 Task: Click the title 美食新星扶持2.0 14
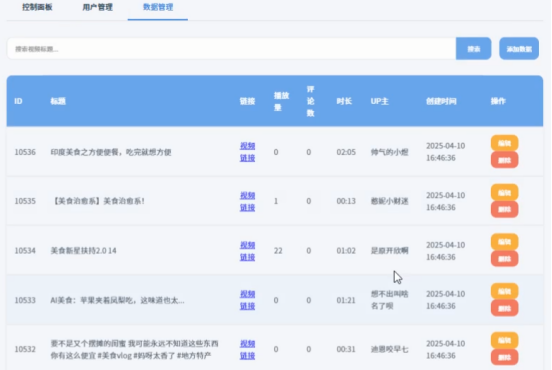(83, 251)
